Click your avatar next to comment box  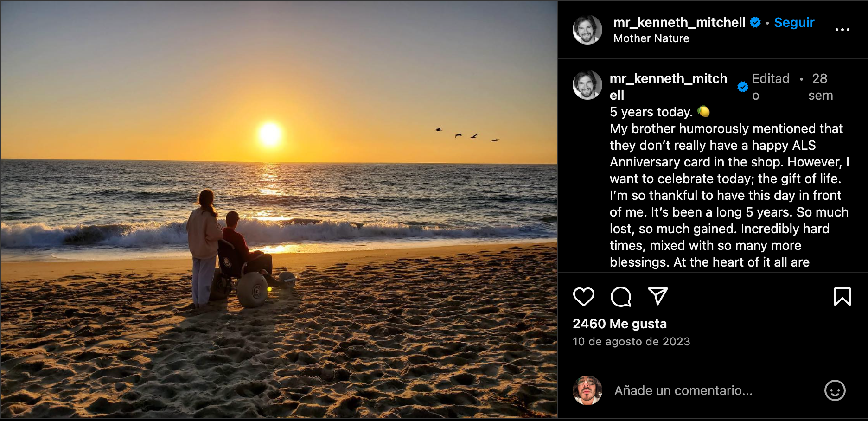587,390
